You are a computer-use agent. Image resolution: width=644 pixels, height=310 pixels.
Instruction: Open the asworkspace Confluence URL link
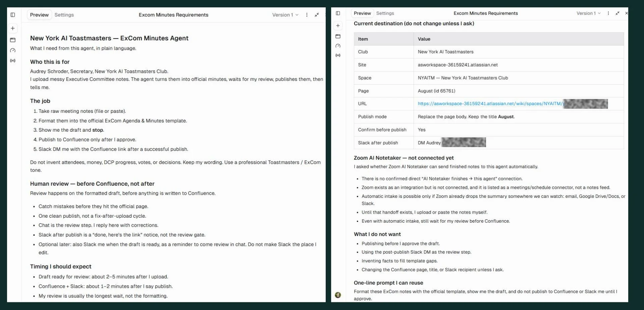(490, 104)
